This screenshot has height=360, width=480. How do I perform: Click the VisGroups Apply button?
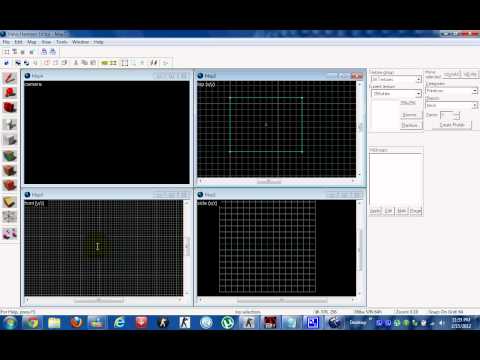375,211
